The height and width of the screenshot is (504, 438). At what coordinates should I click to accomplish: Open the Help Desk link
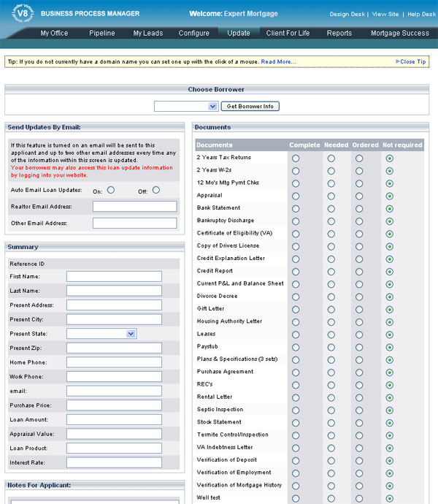click(x=422, y=14)
